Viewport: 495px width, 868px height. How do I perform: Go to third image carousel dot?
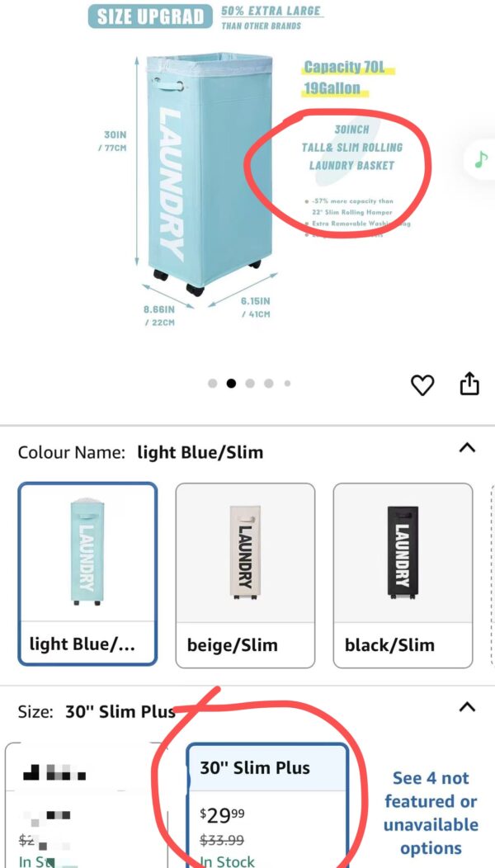click(251, 384)
